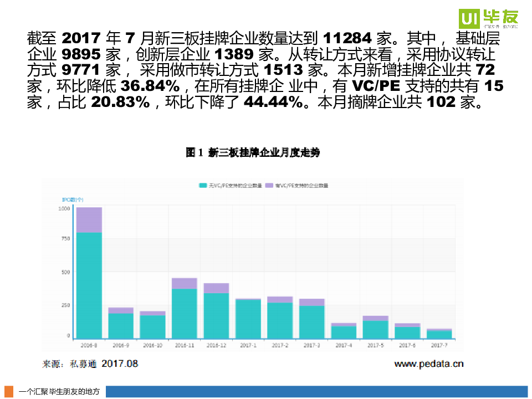Image resolution: width=532 pixels, height=399 pixels.
Task: Click the 2016-9 x-axis label
Action: [121, 345]
